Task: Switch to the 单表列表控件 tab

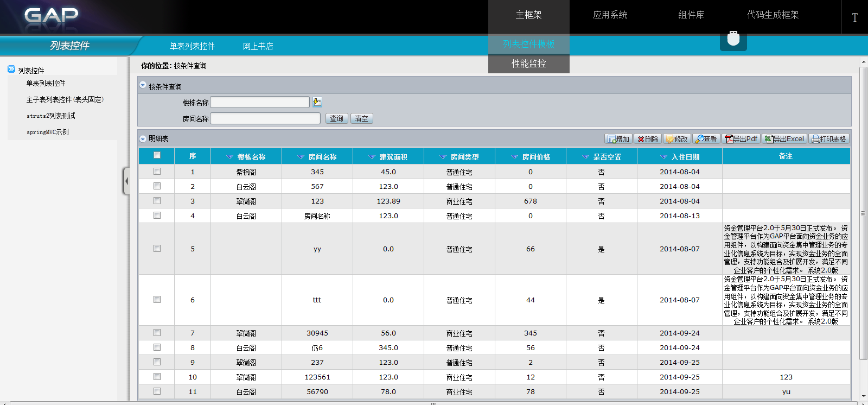Action: pos(192,46)
